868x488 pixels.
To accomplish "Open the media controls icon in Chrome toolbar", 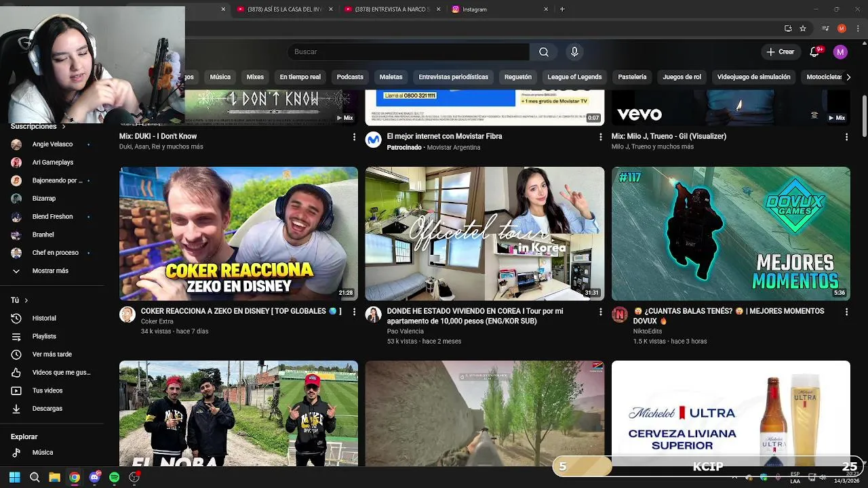I will click(x=825, y=28).
